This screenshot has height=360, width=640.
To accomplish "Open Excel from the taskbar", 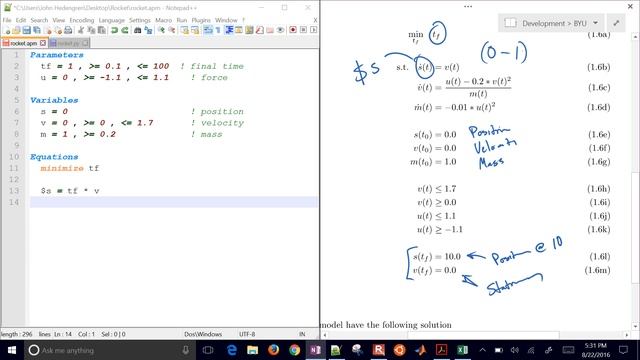I will (x=462, y=350).
